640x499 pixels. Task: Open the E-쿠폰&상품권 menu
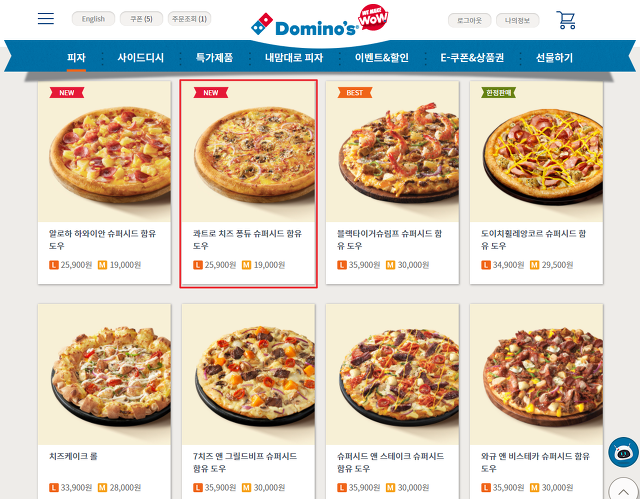coord(472,58)
